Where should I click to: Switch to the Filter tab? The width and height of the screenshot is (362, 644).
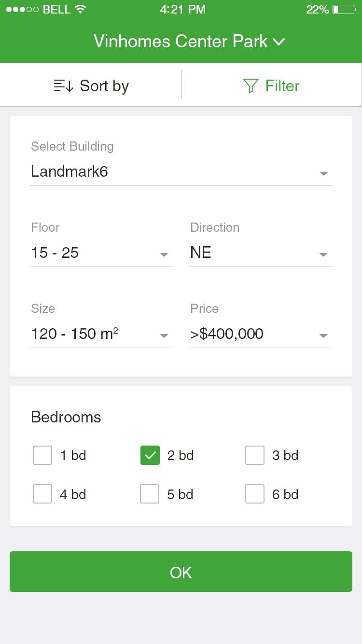[272, 86]
